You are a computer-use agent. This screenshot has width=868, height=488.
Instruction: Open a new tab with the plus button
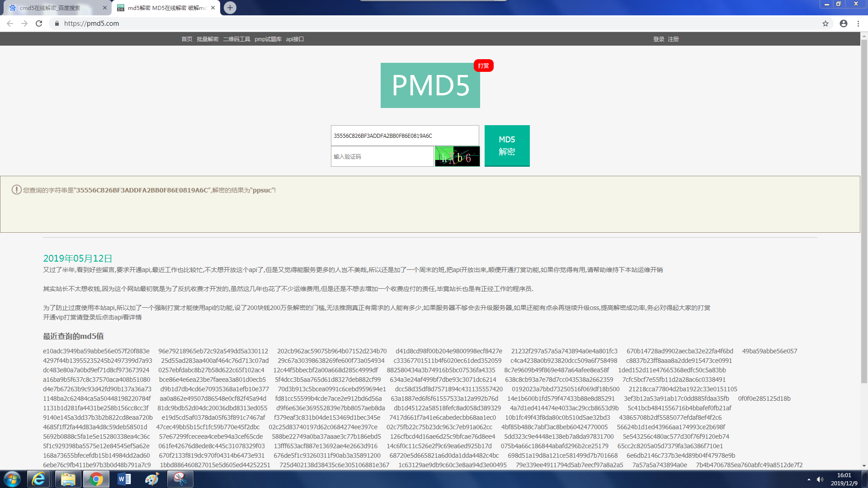pos(230,8)
